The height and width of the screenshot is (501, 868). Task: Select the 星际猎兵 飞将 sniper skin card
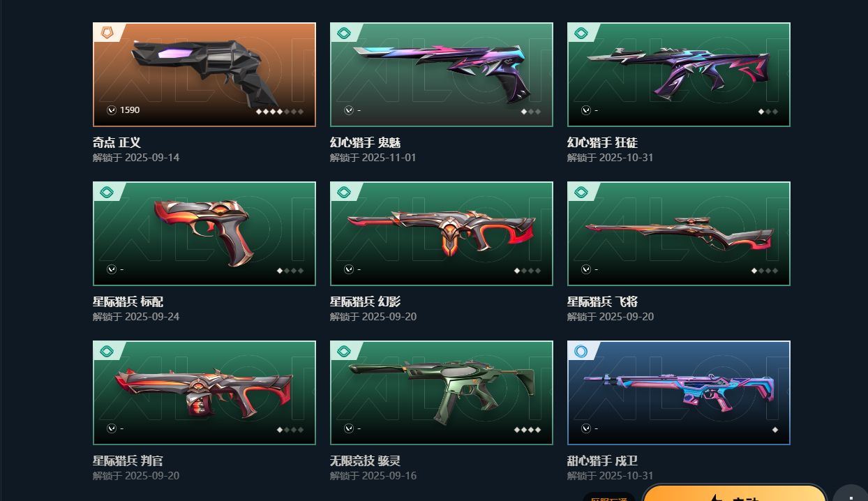pos(679,234)
